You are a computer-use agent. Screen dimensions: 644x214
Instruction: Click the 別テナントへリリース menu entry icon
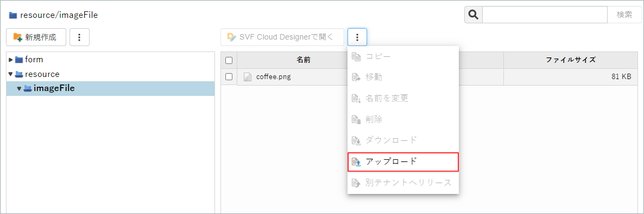pyautogui.click(x=356, y=183)
